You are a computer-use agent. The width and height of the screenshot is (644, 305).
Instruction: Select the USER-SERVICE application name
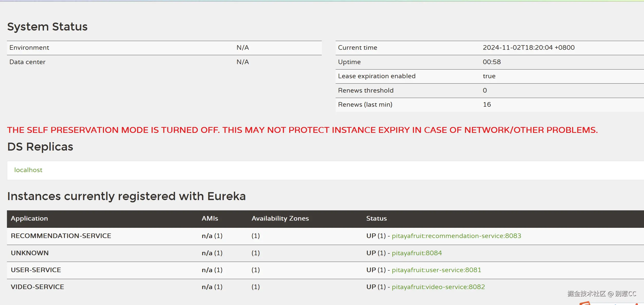[36, 270]
